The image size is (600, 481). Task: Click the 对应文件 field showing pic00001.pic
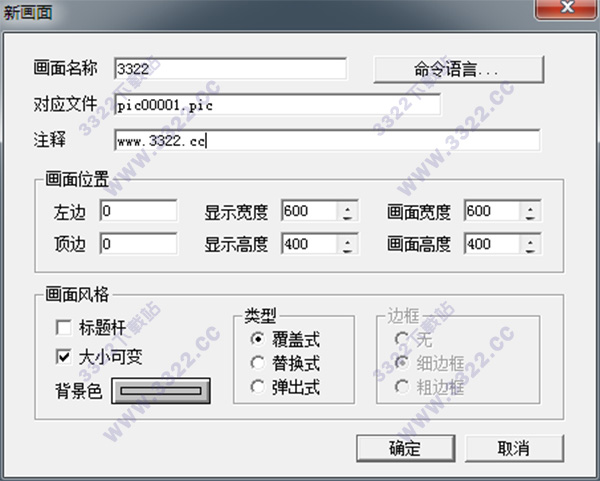pyautogui.click(x=277, y=104)
